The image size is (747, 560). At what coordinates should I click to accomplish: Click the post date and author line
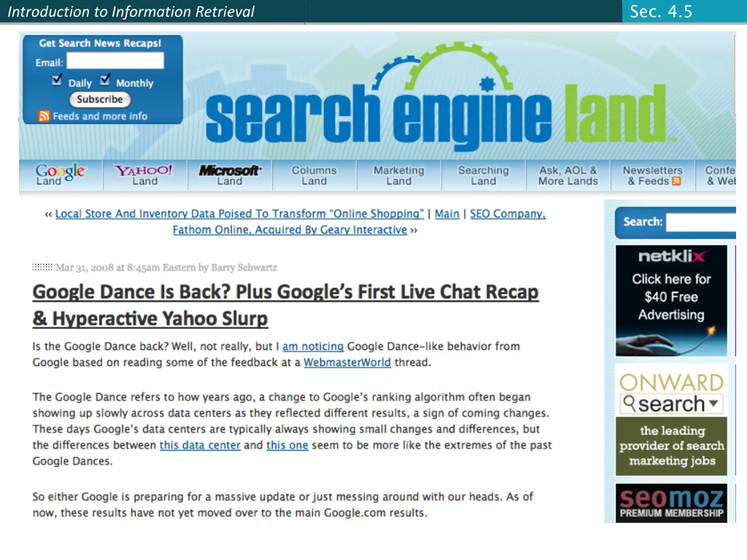(166, 268)
